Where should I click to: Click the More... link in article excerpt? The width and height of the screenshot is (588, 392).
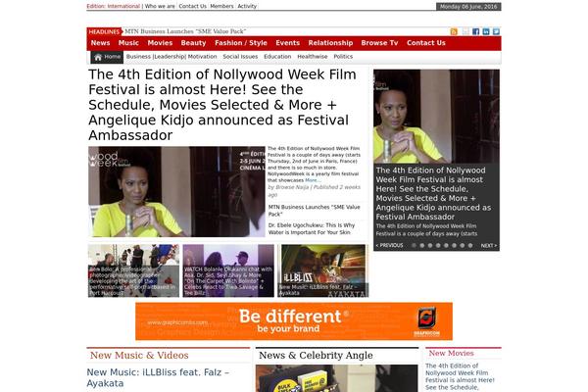coord(314,180)
